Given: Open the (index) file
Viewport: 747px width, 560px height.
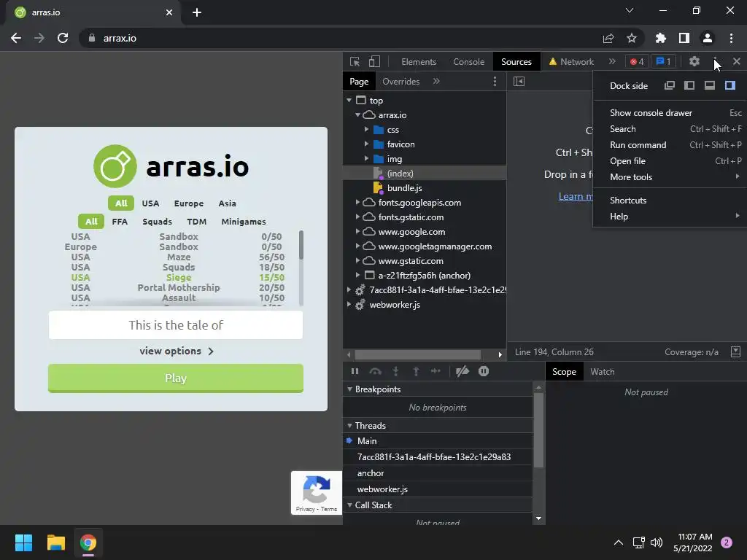Looking at the screenshot, I should click(400, 174).
